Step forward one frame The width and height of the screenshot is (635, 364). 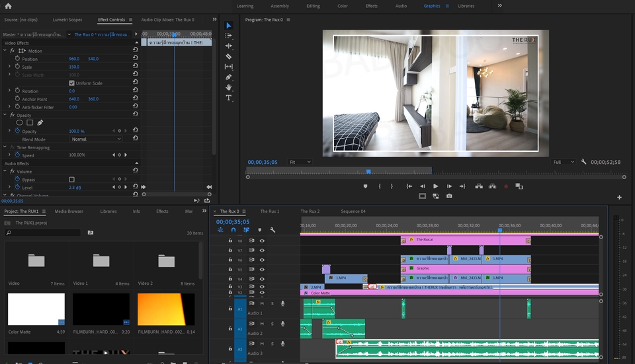point(449,186)
